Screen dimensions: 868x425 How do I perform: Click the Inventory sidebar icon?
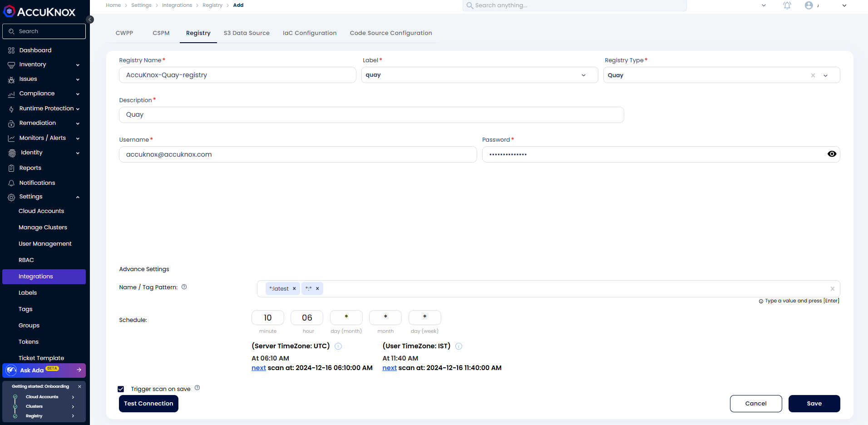11,65
